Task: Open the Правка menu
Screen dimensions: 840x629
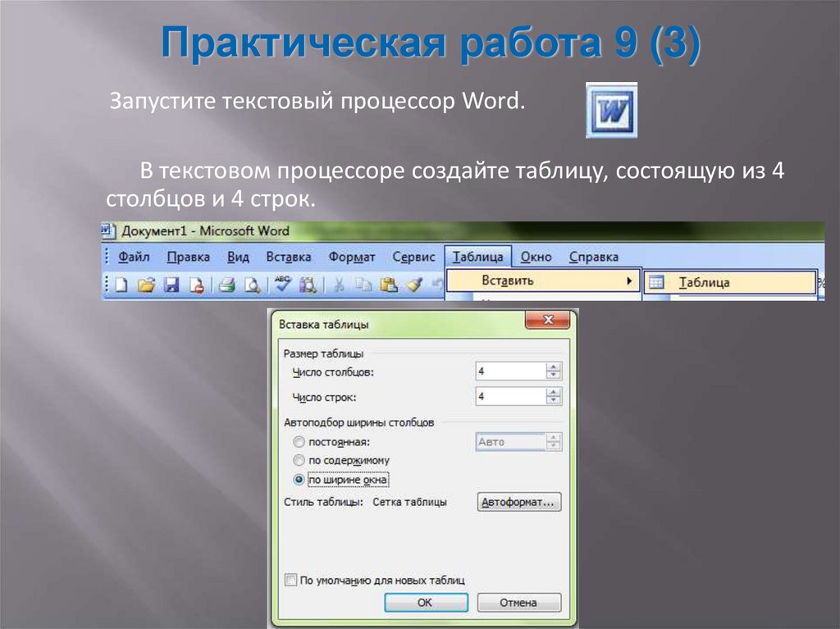Action: 188,258
